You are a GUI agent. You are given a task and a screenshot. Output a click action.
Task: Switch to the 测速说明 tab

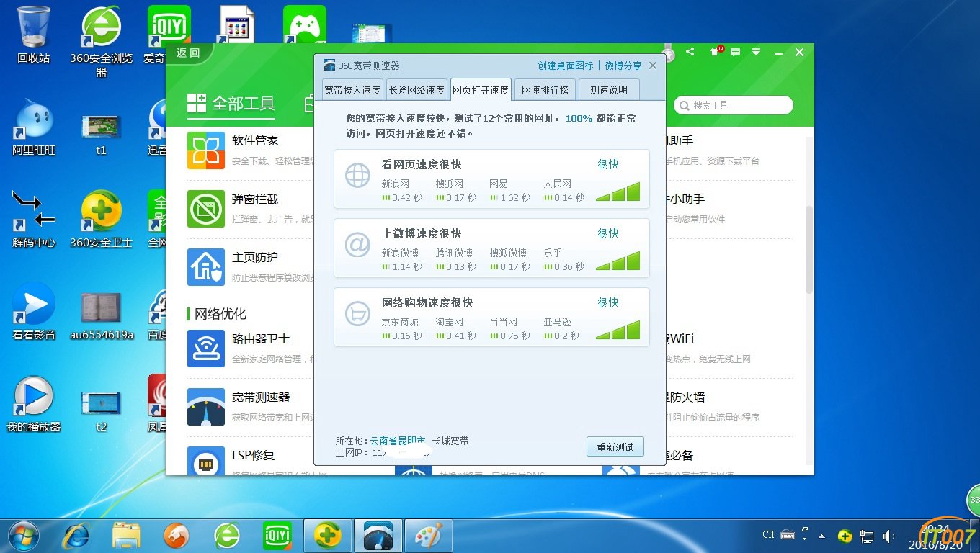609,90
